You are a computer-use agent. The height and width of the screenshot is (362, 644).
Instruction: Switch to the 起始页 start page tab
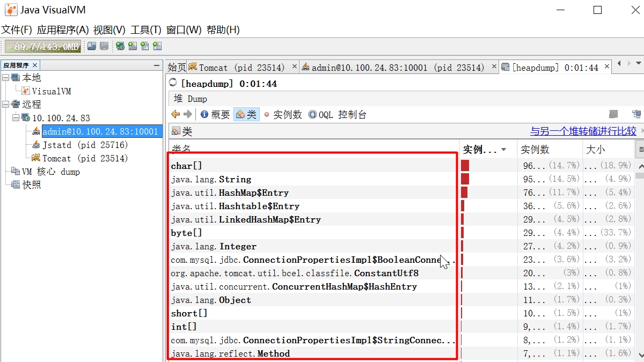click(176, 67)
